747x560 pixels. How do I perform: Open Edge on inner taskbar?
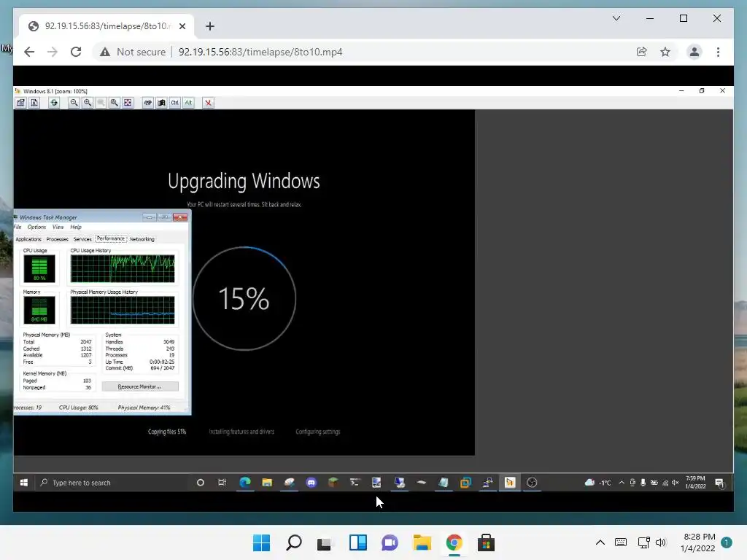point(245,483)
